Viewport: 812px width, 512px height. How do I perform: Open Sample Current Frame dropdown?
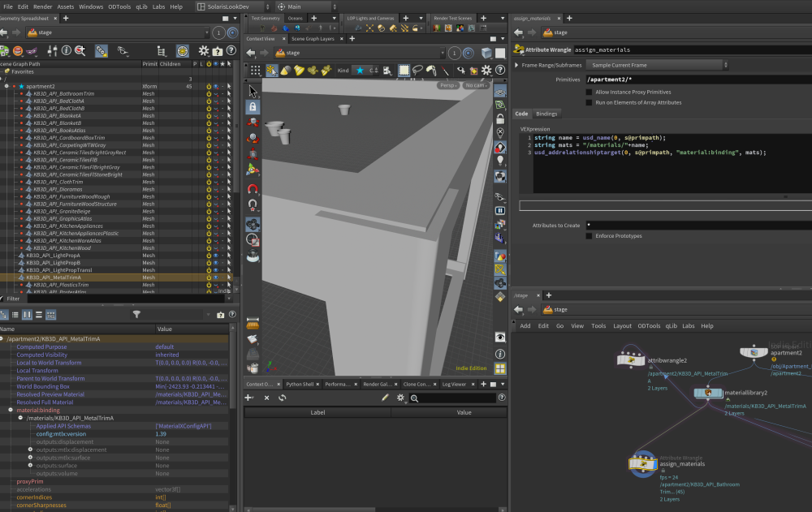[657, 65]
